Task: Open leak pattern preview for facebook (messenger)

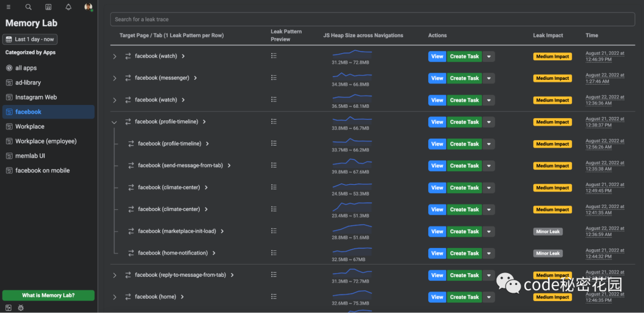Action: tap(274, 78)
